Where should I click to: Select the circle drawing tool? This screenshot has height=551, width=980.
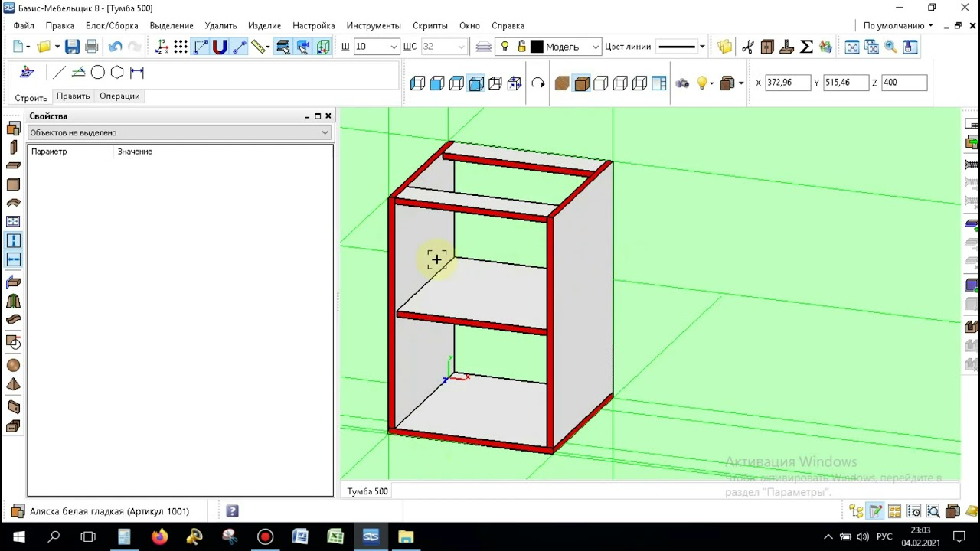click(x=98, y=73)
